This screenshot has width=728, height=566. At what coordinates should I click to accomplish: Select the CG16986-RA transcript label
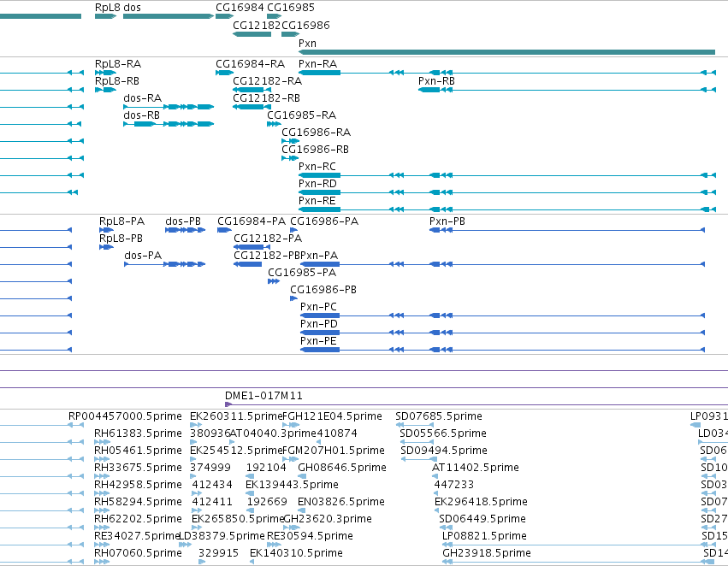pyautogui.click(x=317, y=133)
